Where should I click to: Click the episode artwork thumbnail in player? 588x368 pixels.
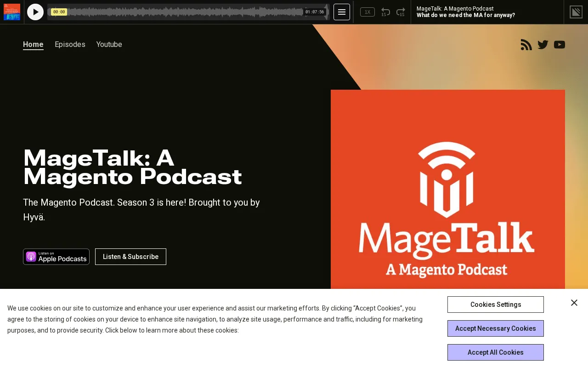pos(12,12)
